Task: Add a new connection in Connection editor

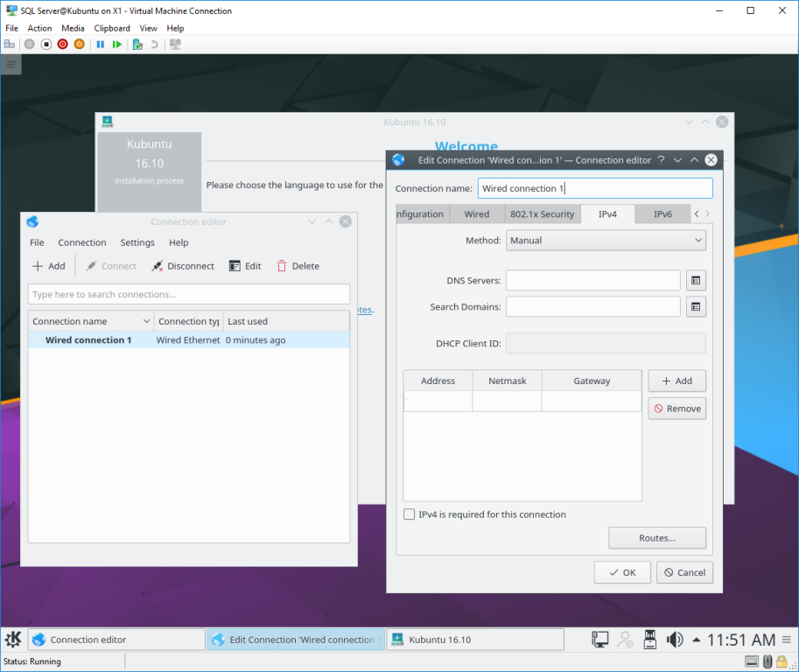Action: (49, 266)
